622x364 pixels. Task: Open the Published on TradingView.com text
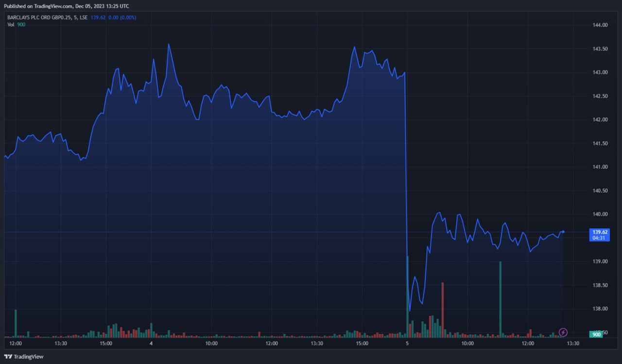click(x=67, y=6)
